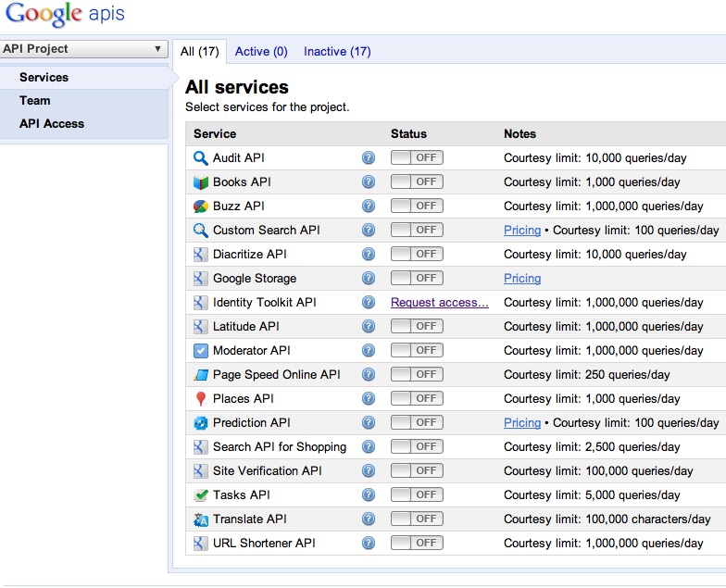The height and width of the screenshot is (588, 726).
Task: Open help for Google Storage
Action: point(369,278)
